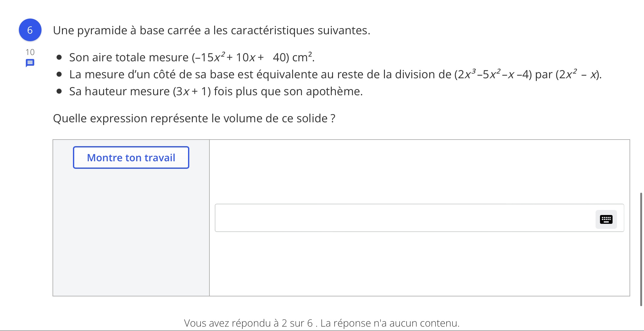Screen dimensions: 644x331
Task: Click the points value 10
Action: coord(30,52)
